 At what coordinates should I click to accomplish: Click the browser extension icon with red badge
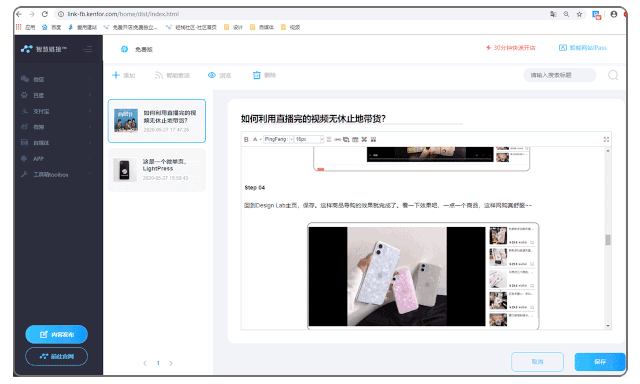pos(596,15)
